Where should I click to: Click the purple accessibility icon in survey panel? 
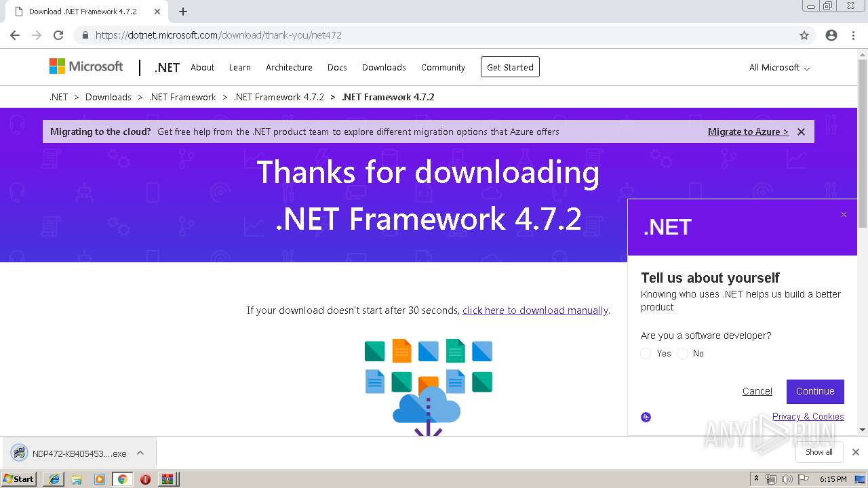click(x=646, y=417)
